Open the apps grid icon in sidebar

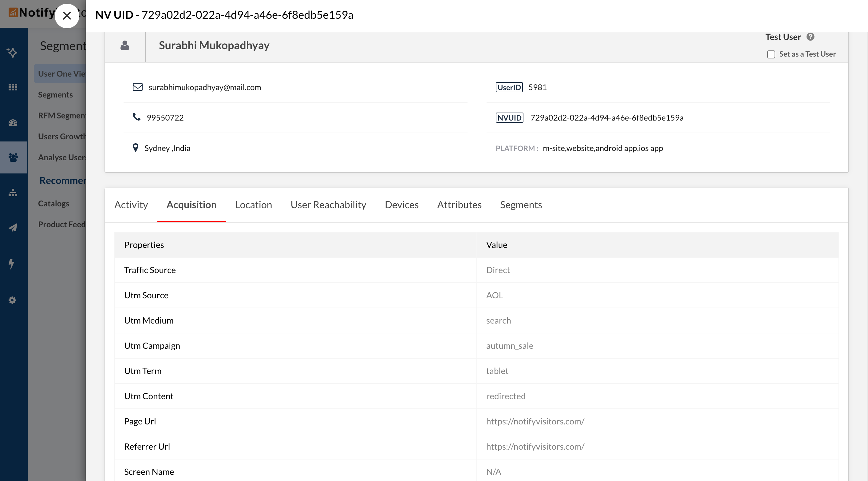pyautogui.click(x=13, y=87)
